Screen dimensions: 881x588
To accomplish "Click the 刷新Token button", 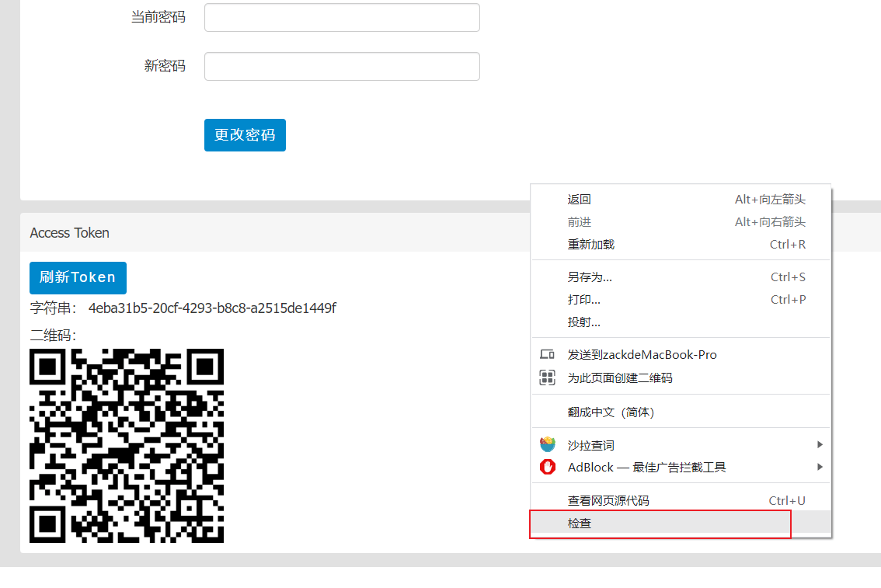I will click(x=78, y=277).
